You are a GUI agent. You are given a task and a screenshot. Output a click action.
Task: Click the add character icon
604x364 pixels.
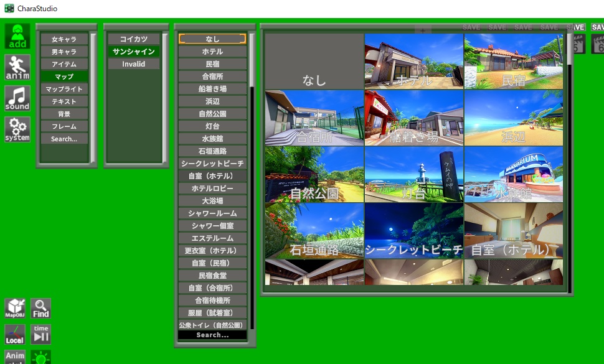17,35
